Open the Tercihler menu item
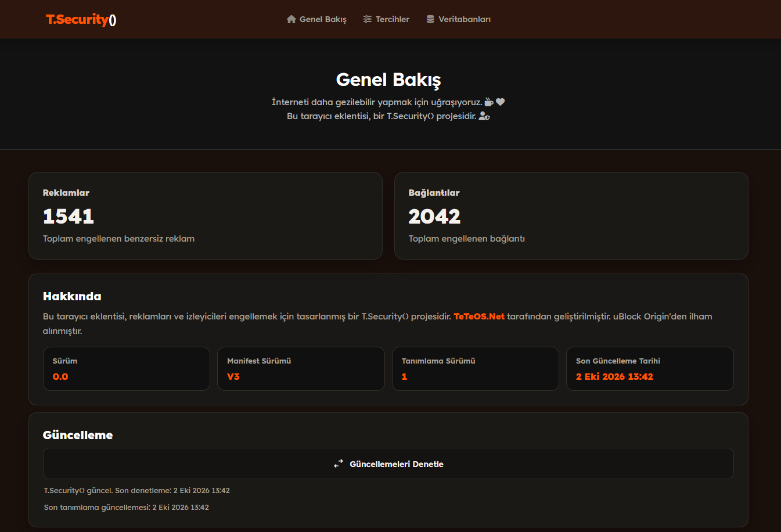The width and height of the screenshot is (781, 532). pyautogui.click(x=386, y=19)
